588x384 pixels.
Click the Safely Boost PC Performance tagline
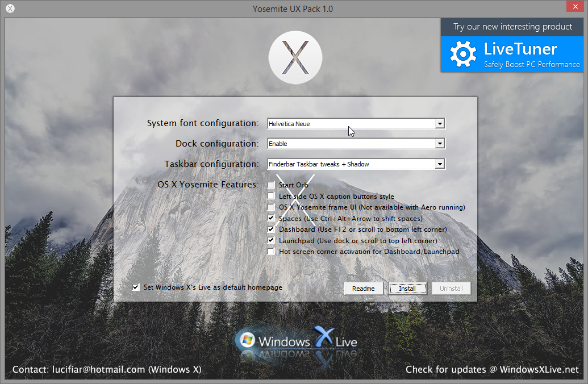pos(532,65)
